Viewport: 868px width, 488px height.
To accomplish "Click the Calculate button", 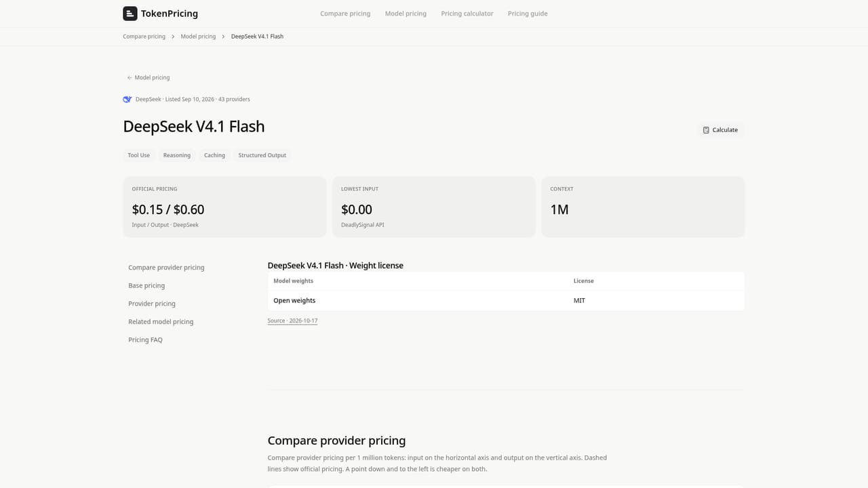I will 720,130.
